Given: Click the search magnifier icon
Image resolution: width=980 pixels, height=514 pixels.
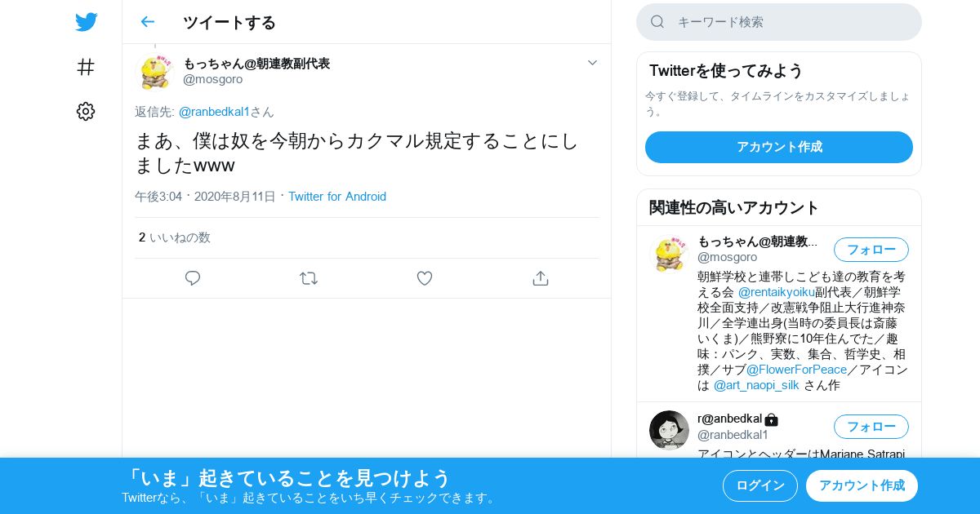Looking at the screenshot, I should [x=657, y=22].
